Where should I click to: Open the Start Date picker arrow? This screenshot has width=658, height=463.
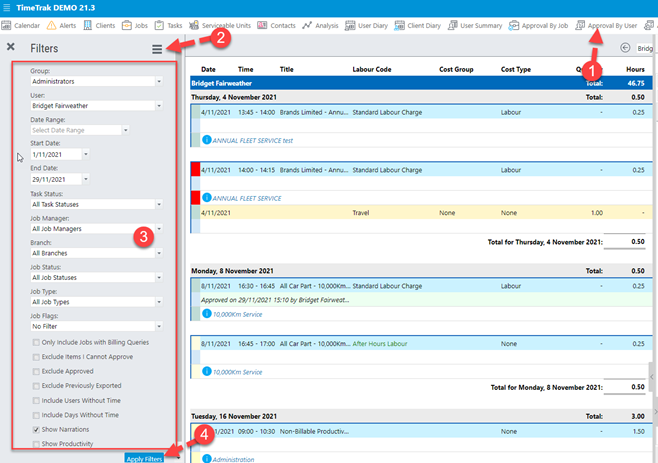86,154
